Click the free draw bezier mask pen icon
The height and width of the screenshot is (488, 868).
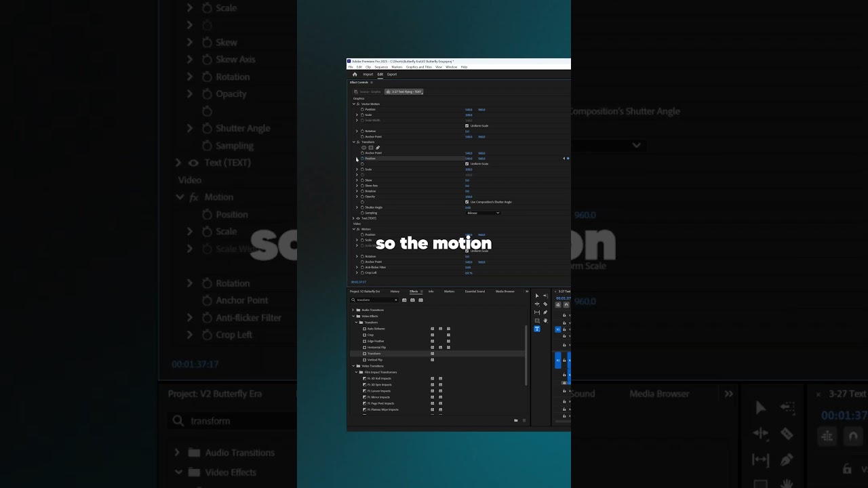pyautogui.click(x=378, y=148)
